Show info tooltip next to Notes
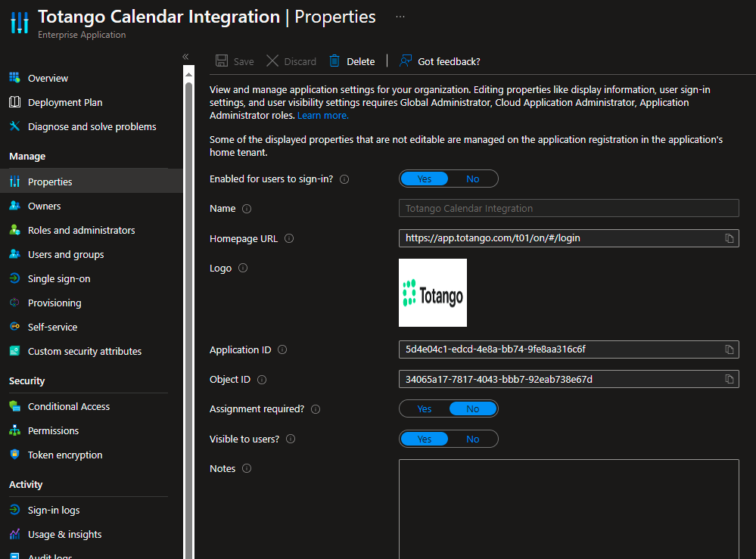Image resolution: width=756 pixels, height=559 pixels. (247, 468)
